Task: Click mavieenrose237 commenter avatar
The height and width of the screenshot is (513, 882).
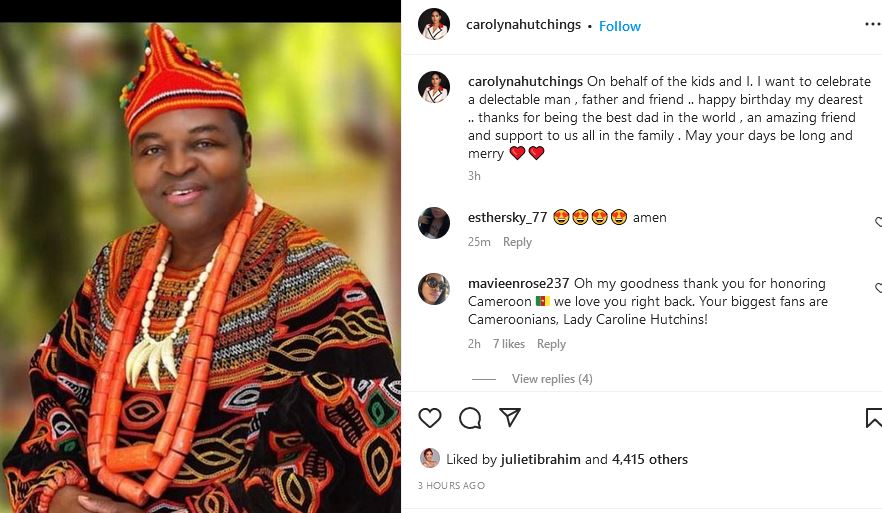Action: click(434, 289)
